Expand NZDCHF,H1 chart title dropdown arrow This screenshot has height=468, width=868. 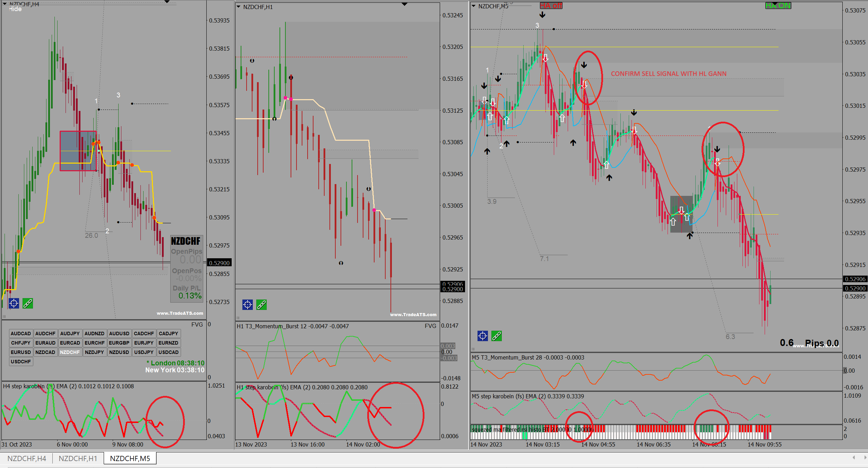(x=238, y=7)
